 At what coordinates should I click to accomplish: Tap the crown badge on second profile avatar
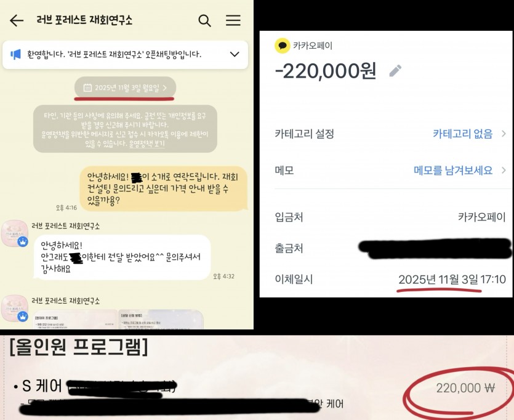click(23, 317)
